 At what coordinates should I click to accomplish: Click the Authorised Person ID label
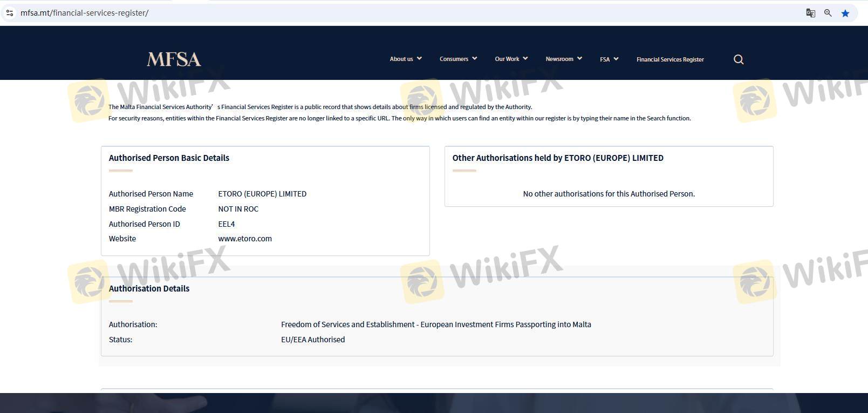[145, 224]
